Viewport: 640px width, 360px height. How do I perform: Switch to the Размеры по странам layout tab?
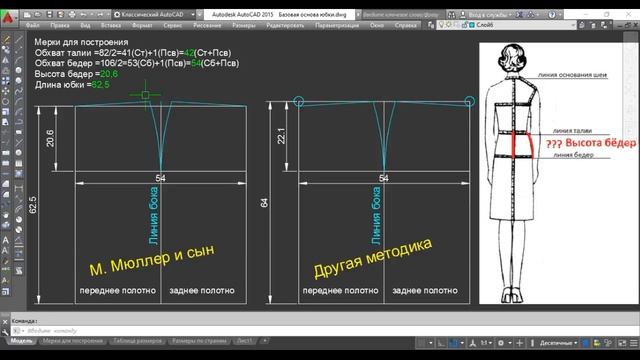click(199, 341)
